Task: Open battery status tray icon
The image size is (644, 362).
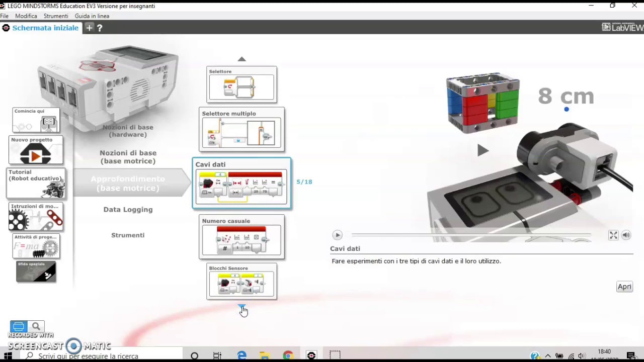Action: (559, 356)
